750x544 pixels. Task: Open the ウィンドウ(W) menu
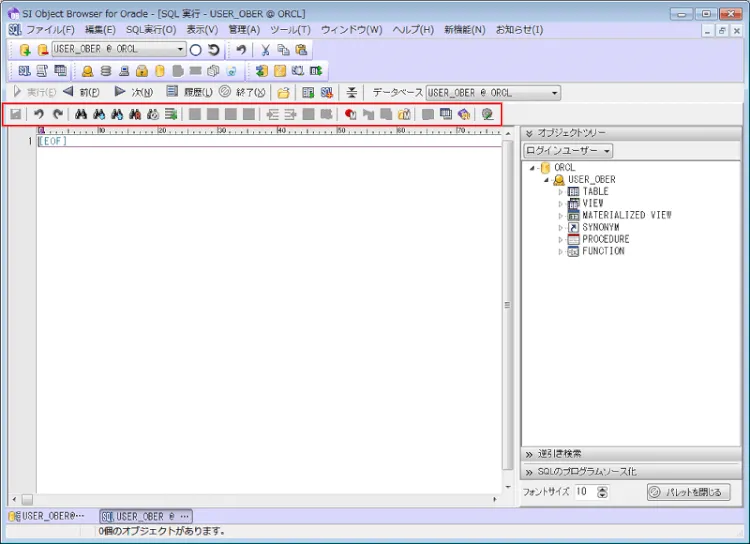click(x=352, y=30)
